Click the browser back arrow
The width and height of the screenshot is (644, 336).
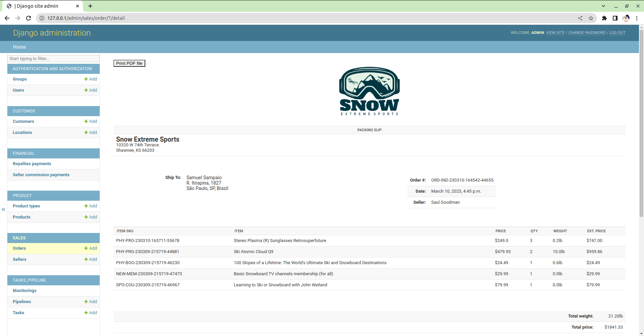pyautogui.click(x=7, y=18)
